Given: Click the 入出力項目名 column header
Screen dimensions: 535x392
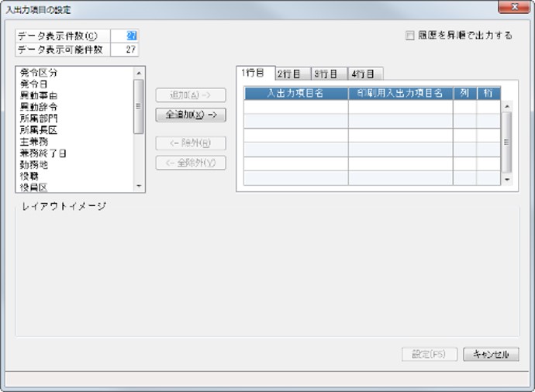Looking at the screenshot, I should [296, 94].
